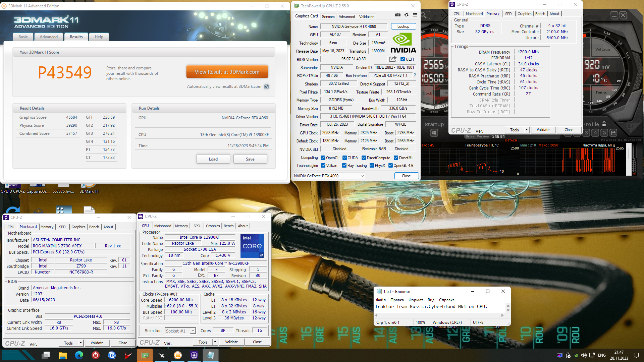Image resolution: width=644 pixels, height=362 pixels.
Task: Open Sensors tab in GPU-Z
Action: [x=328, y=17]
